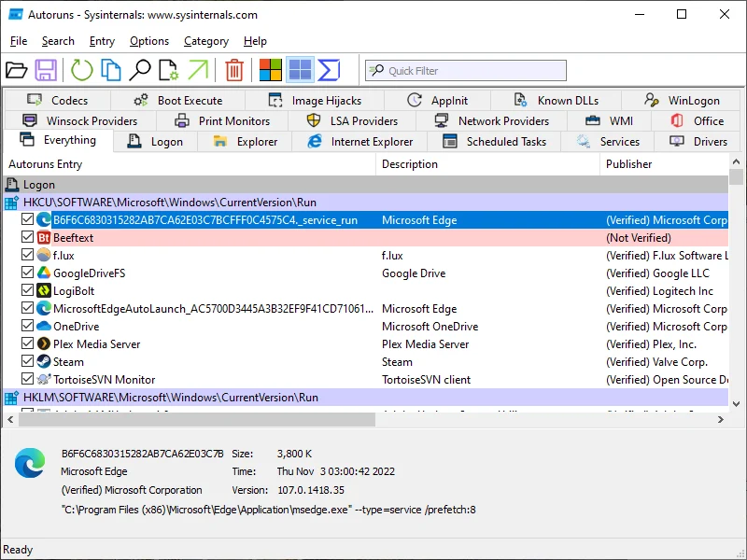
Task: Select the Save icon to export entries
Action: (x=45, y=70)
